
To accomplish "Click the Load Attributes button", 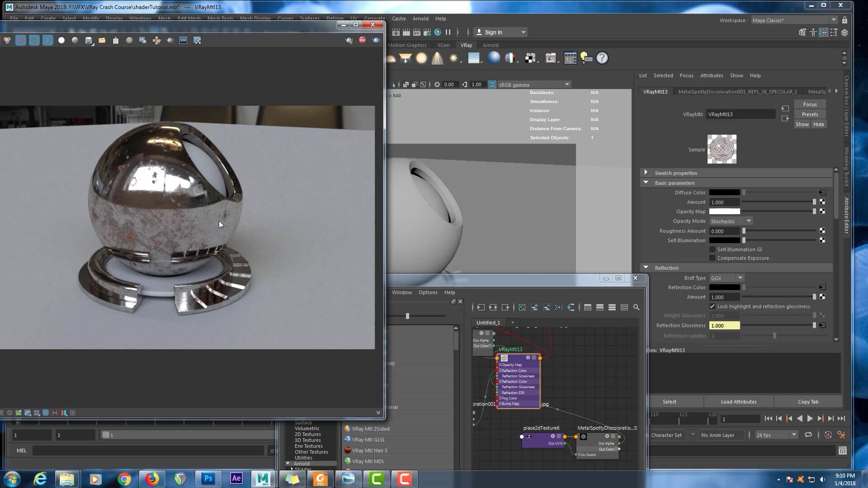I will 738,402.
